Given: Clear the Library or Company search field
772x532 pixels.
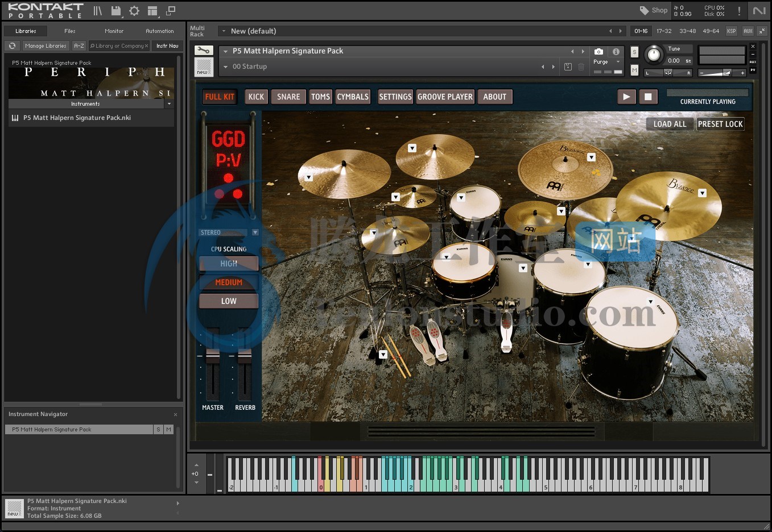Looking at the screenshot, I should tap(147, 46).
